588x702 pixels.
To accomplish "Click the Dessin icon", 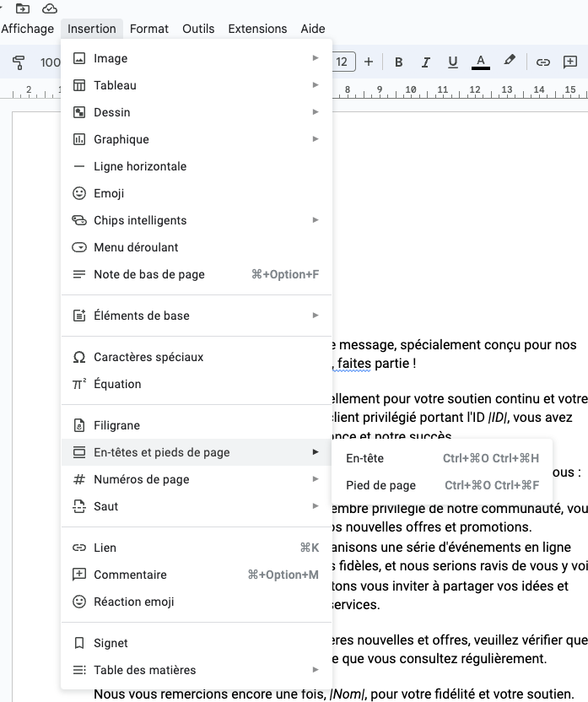I will tap(79, 112).
